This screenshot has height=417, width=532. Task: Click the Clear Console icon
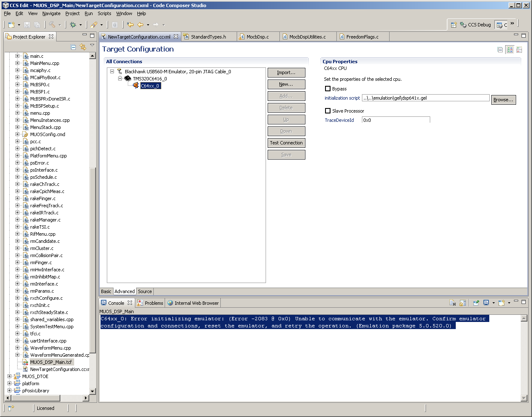[452, 303]
